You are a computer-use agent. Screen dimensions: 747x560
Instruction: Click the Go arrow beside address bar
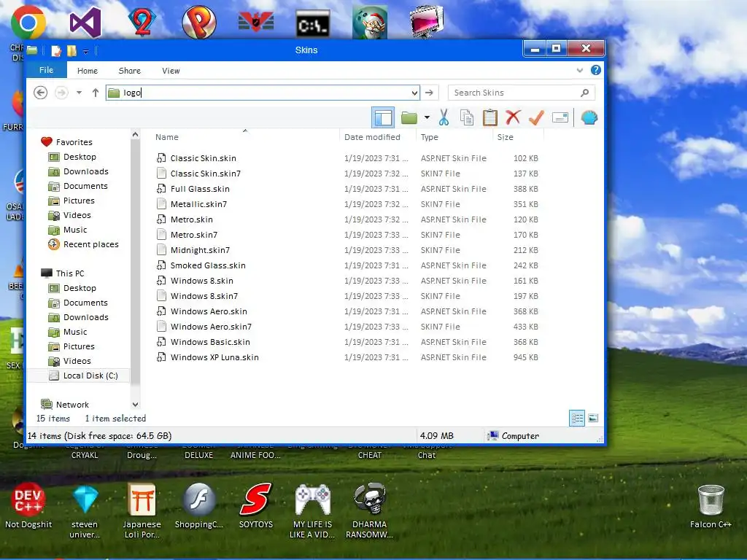pyautogui.click(x=429, y=93)
